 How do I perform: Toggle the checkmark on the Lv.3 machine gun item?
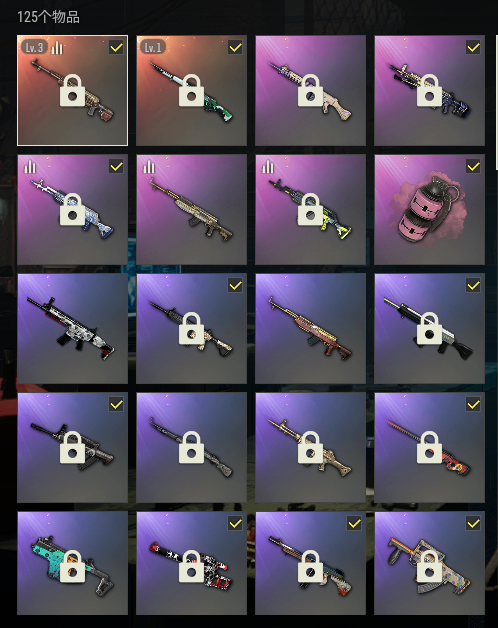point(116,48)
